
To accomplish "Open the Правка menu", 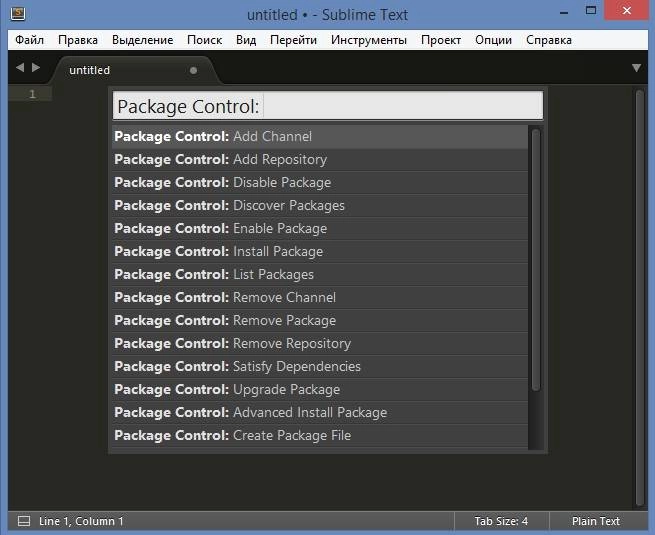I will tap(78, 40).
